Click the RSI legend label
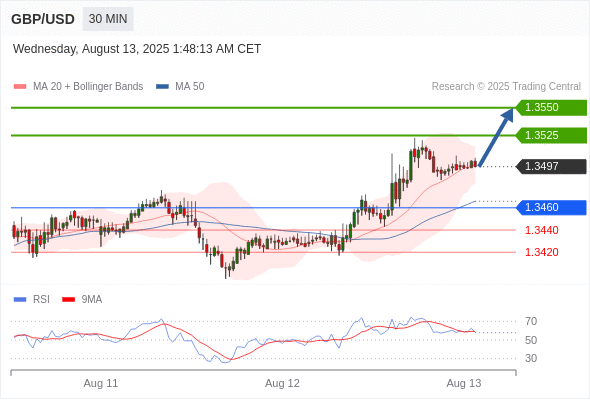The height and width of the screenshot is (400, 590). [x=41, y=300]
